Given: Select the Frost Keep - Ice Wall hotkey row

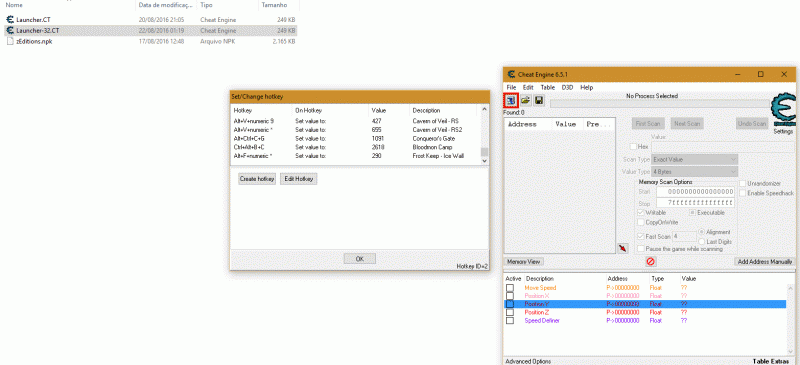Looking at the screenshot, I should (x=356, y=156).
